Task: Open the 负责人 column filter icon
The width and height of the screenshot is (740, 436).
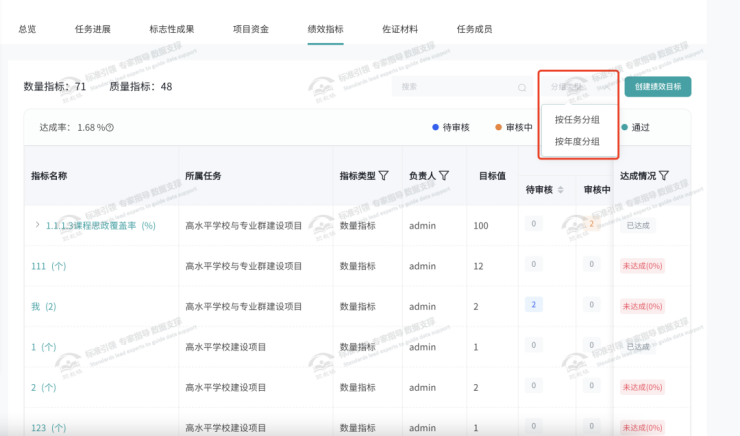Action: tap(444, 176)
